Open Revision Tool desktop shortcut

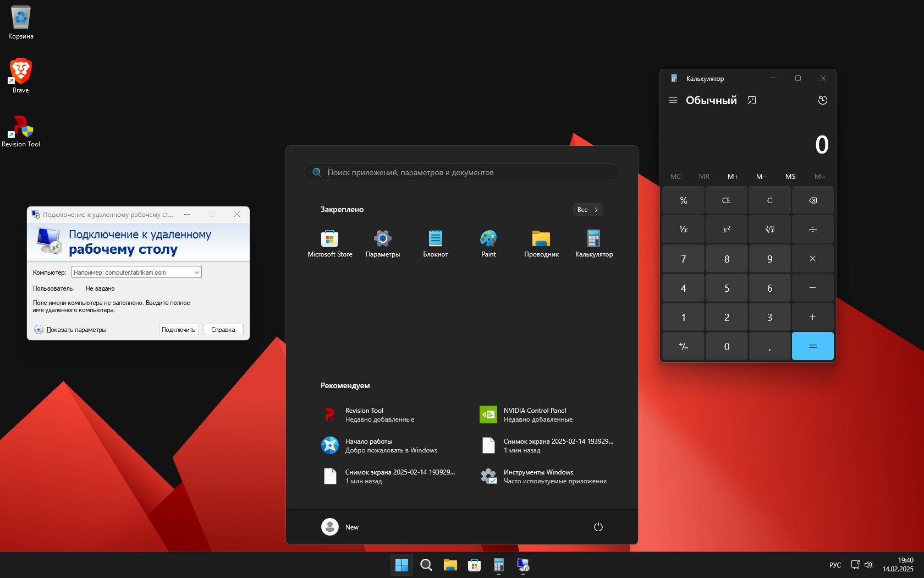pos(21,131)
